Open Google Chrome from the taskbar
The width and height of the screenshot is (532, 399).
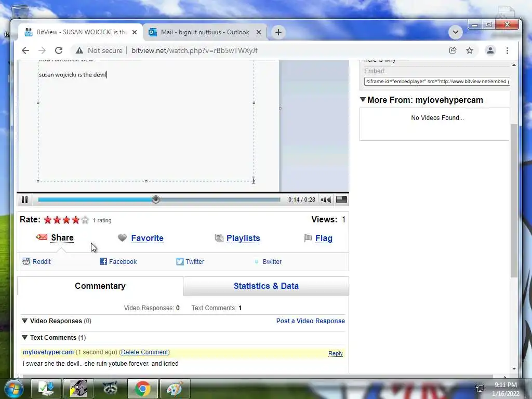(142, 389)
